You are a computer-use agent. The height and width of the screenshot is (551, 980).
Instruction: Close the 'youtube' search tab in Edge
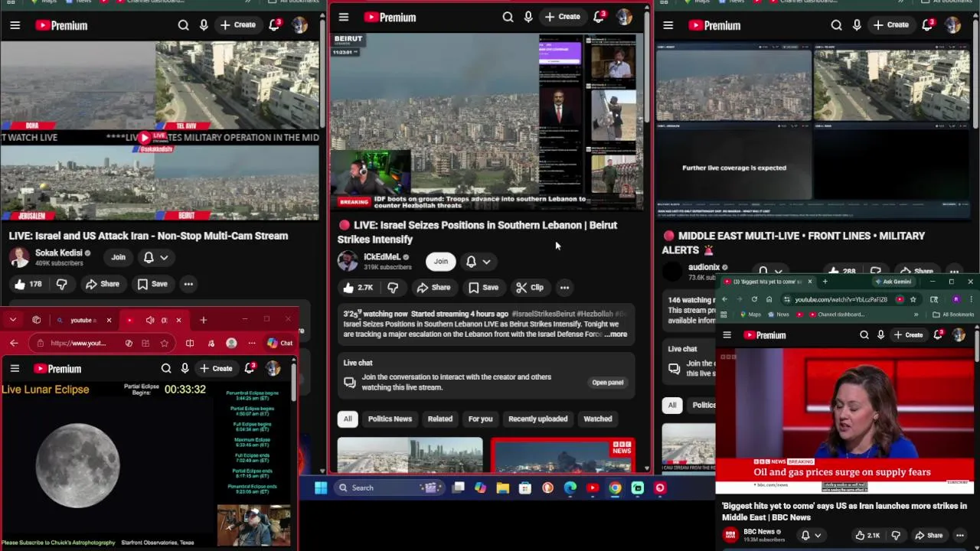pos(109,320)
